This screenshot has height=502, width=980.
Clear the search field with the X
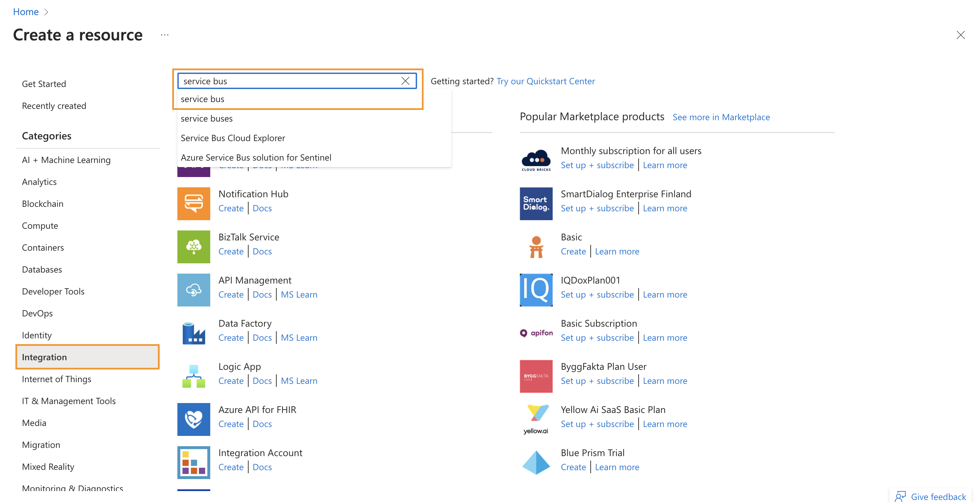pyautogui.click(x=405, y=80)
